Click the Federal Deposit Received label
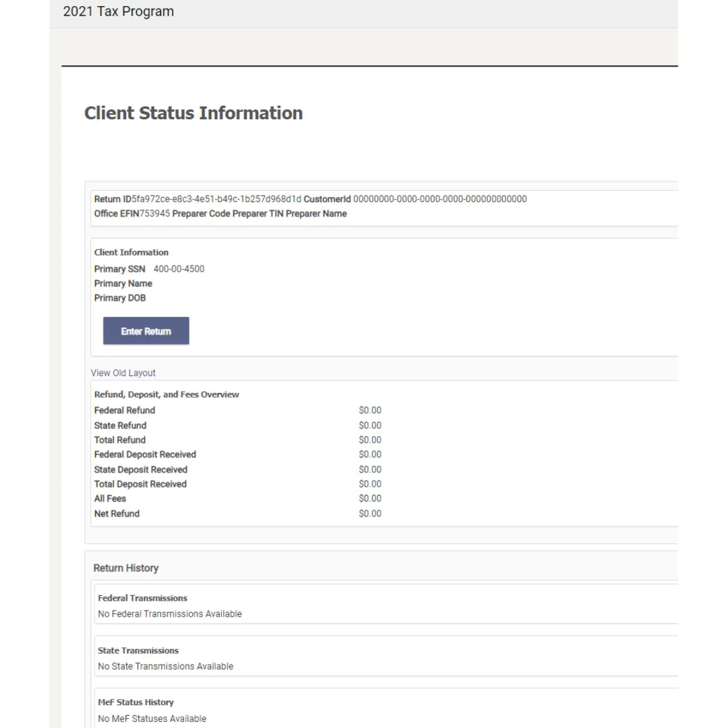Screen dimensions: 728x728 [x=145, y=454]
